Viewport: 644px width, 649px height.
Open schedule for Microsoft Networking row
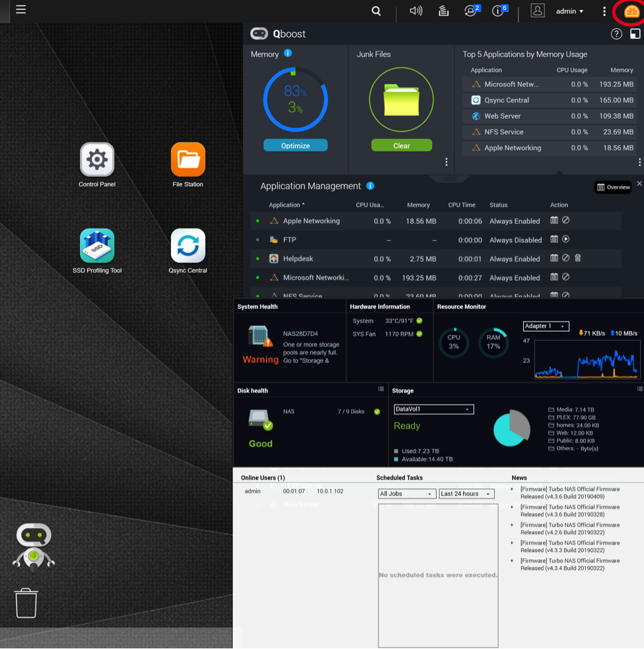[x=554, y=277]
